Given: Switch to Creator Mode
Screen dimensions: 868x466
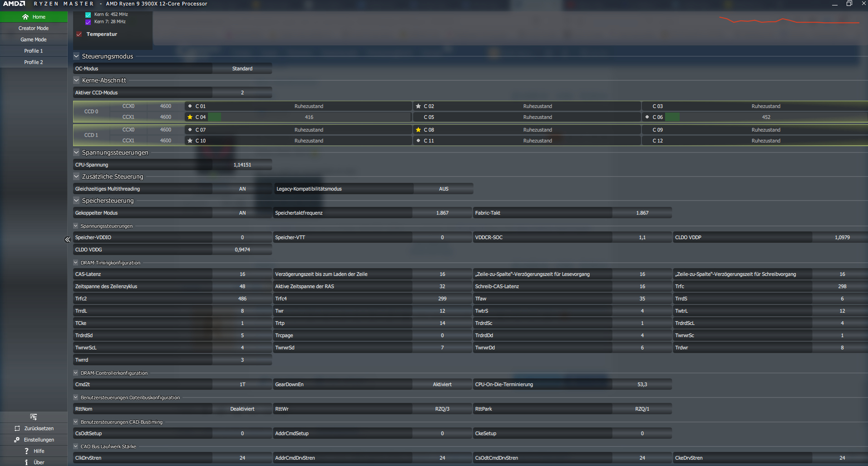Looking at the screenshot, I should click(x=34, y=28).
